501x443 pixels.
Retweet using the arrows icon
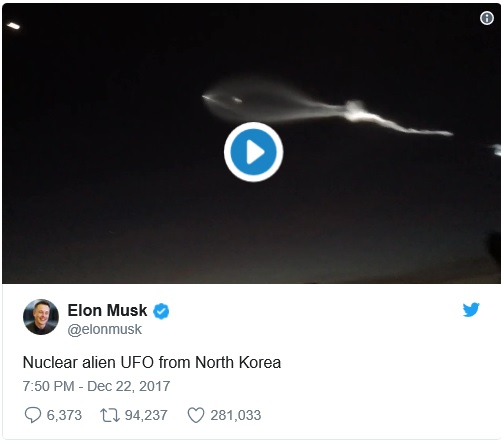(x=110, y=415)
